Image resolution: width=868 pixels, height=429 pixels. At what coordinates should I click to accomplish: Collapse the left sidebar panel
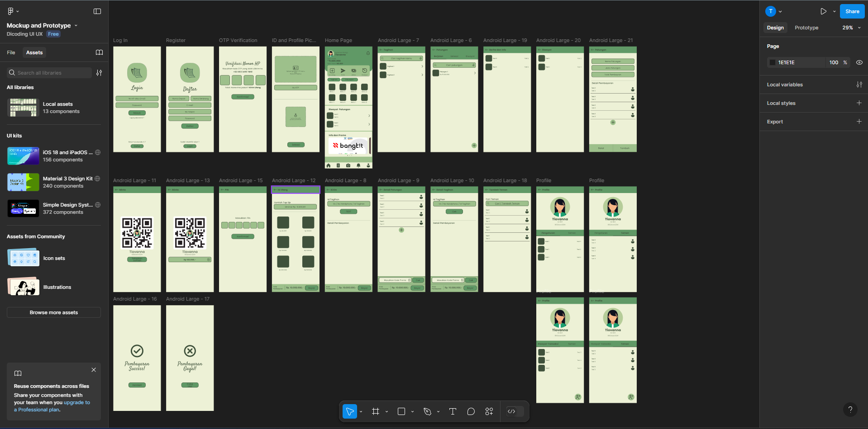(97, 11)
